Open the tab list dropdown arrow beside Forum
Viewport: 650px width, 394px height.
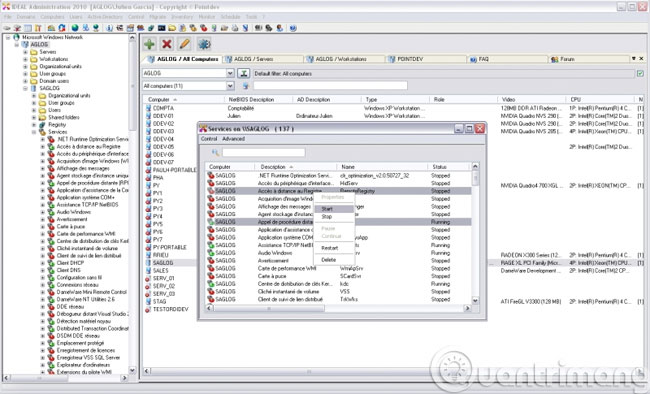click(x=633, y=58)
